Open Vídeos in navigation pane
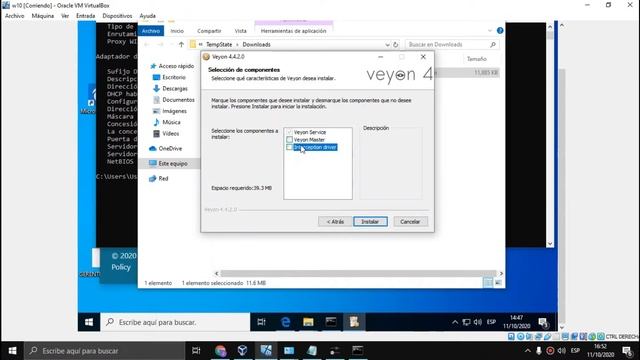The width and height of the screenshot is (640, 360). [166, 133]
